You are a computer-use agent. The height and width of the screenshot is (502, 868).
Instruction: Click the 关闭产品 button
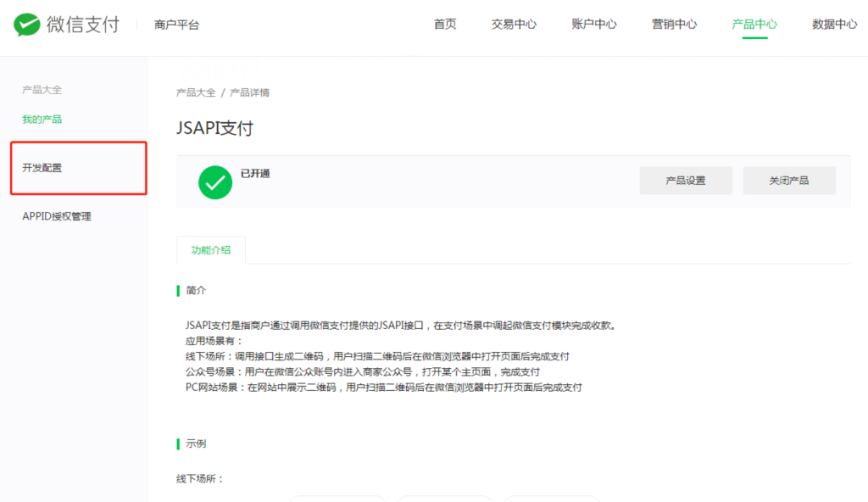pyautogui.click(x=789, y=180)
